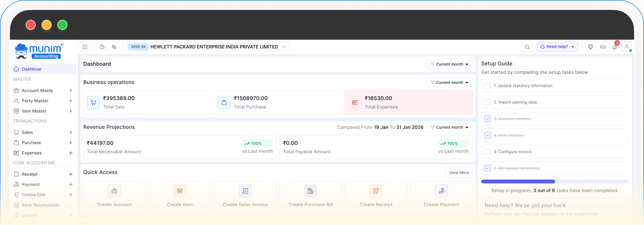The width and height of the screenshot is (644, 225).
Task: Click the Create Sales Invoice icon
Action: coord(245,191)
